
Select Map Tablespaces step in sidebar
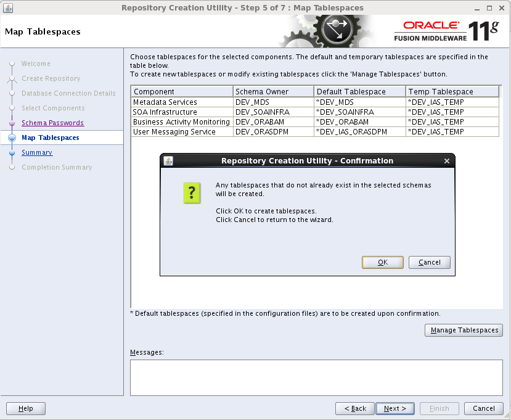pyautogui.click(x=50, y=138)
